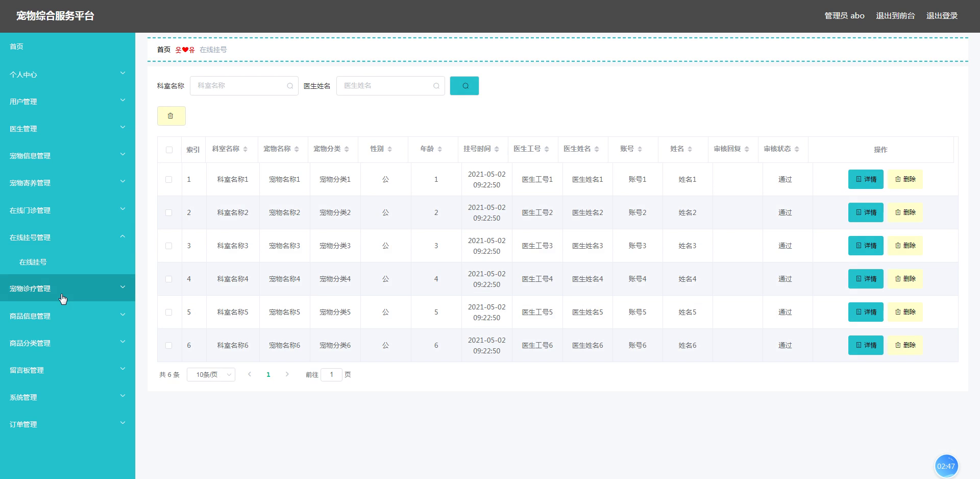Image resolution: width=980 pixels, height=479 pixels.
Task: Click 退出到前台 in top bar
Action: pos(895,16)
